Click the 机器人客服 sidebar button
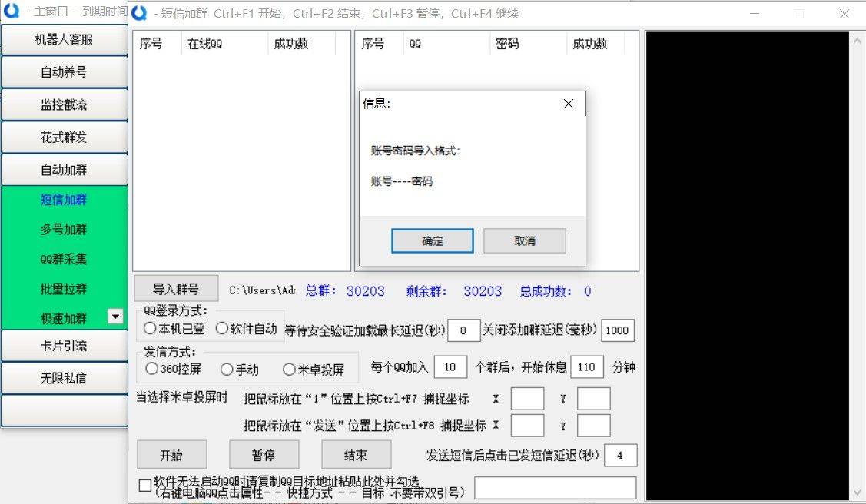This screenshot has width=866, height=504. (x=64, y=40)
